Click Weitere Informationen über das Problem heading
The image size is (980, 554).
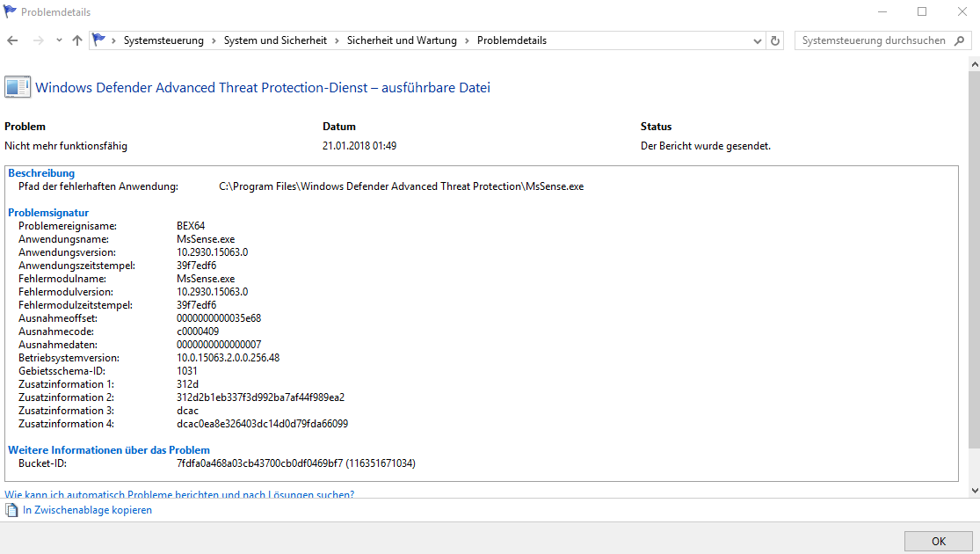[x=109, y=450]
